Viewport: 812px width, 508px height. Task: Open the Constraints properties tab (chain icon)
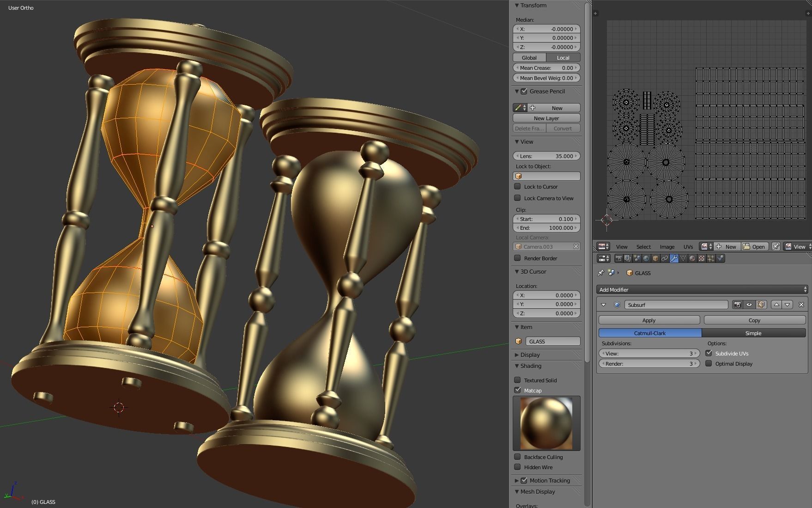click(665, 258)
